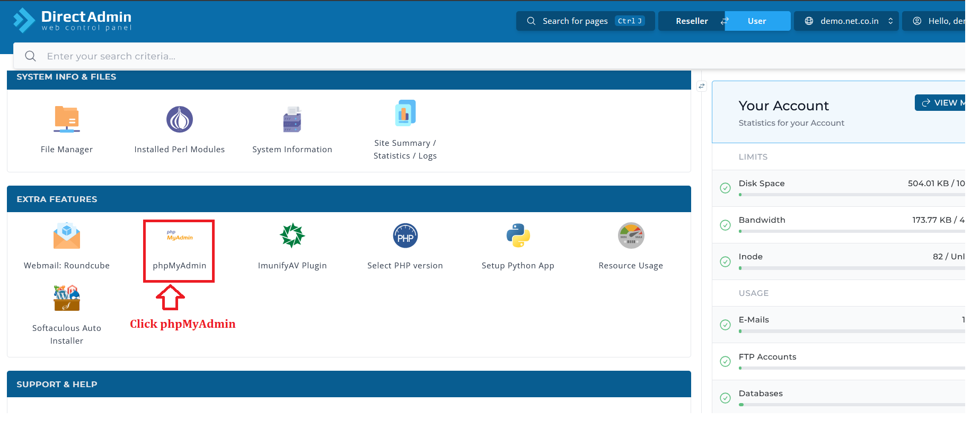Click the E-Mails usage bar
The height and width of the screenshot is (428, 980).
click(852, 331)
